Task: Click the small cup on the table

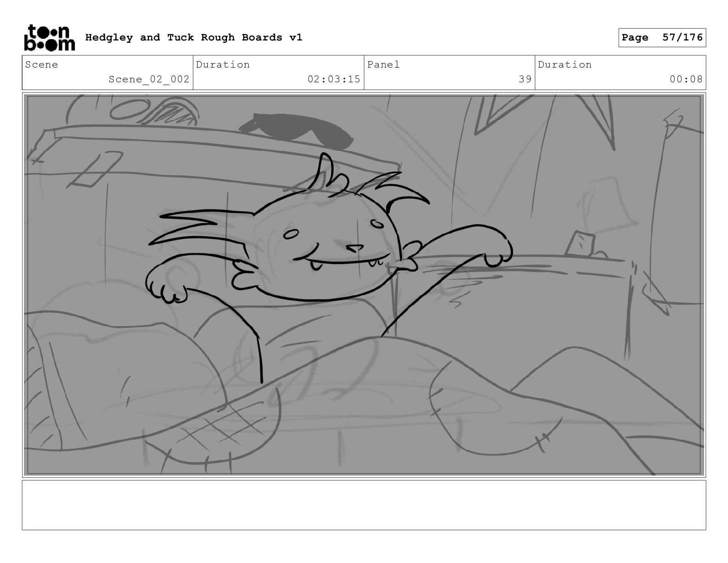Action: click(580, 244)
